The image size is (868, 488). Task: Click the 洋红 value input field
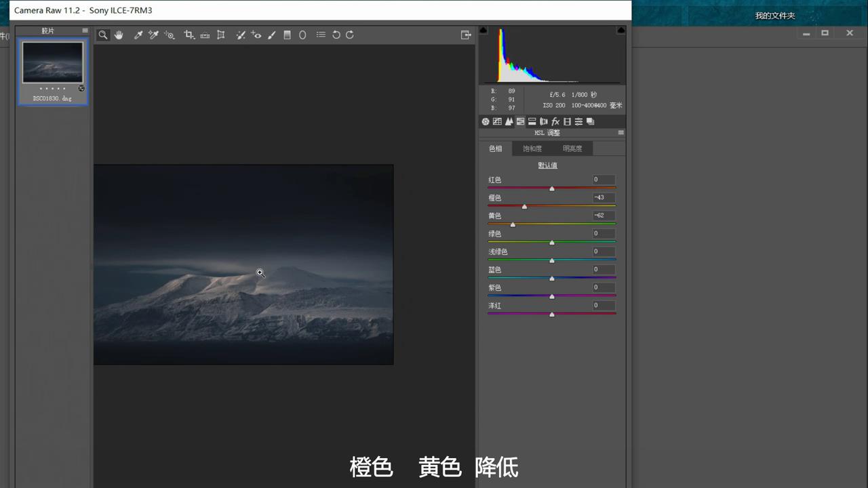click(x=603, y=306)
